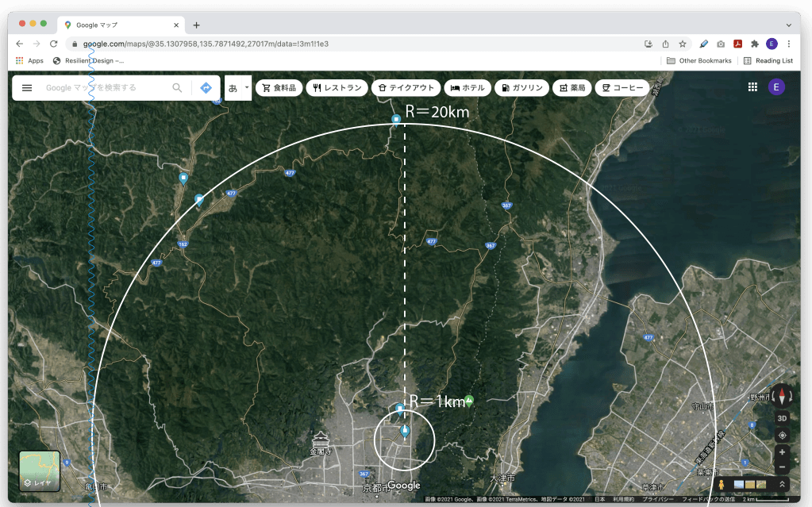Show my current location on map
Viewport: 812px width, 507px height.
[783, 435]
